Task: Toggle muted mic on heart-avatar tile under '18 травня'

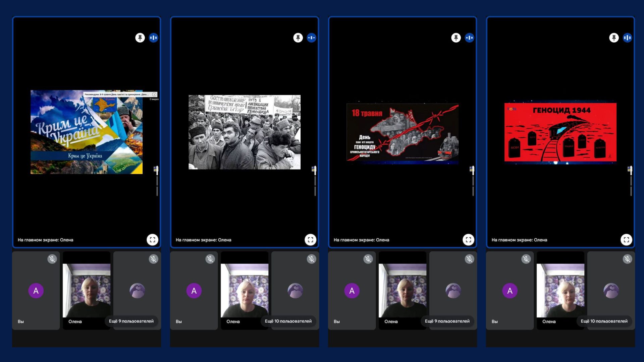Action: point(469,259)
